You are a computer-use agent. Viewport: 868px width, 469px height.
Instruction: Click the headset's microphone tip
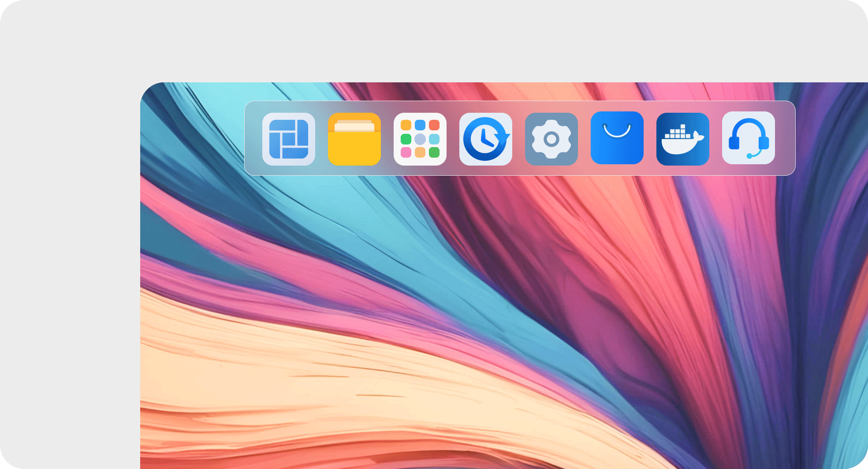(x=749, y=156)
